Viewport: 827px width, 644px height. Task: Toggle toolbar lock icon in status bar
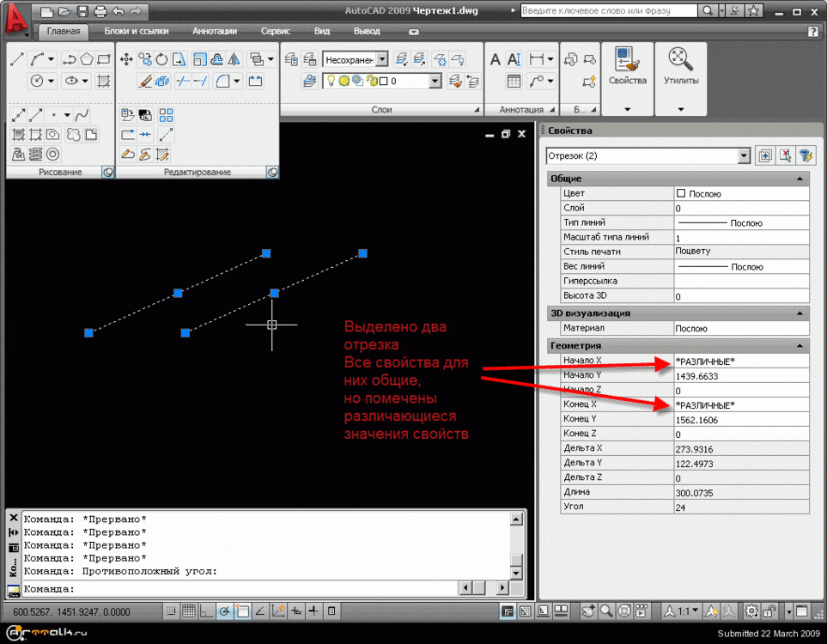click(x=770, y=611)
